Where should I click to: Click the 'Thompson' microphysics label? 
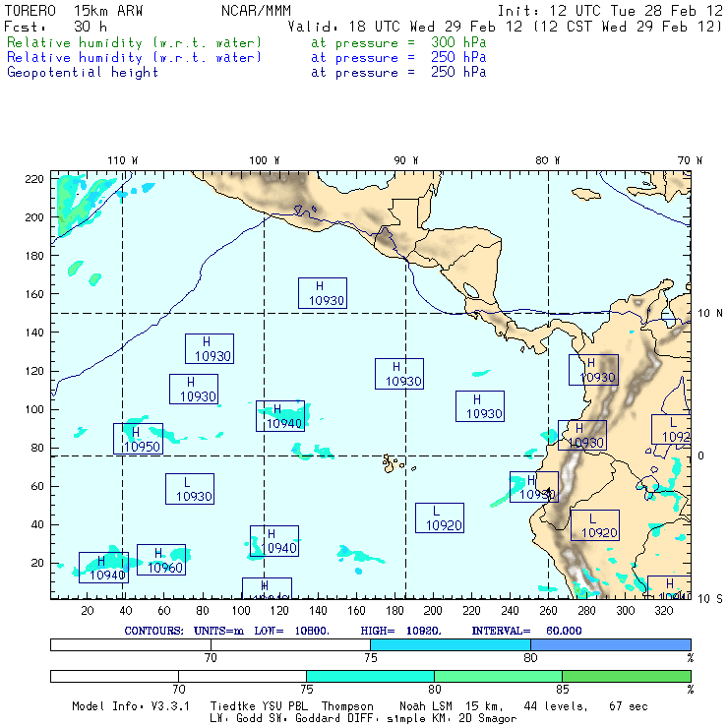[x=347, y=706]
